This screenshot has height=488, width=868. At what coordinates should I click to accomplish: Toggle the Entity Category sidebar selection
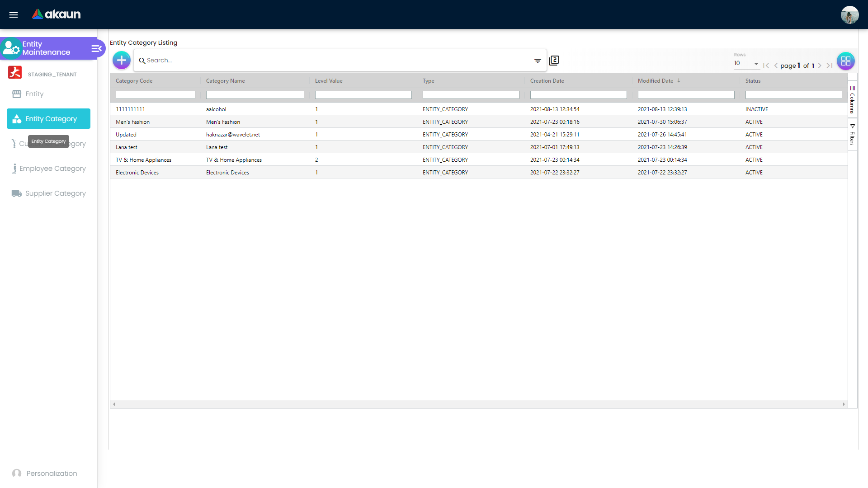tap(48, 118)
